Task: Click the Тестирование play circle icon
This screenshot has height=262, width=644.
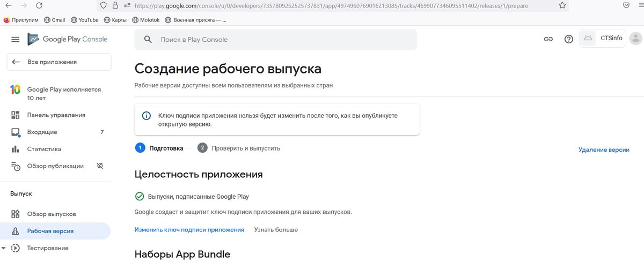Action: 16,248
